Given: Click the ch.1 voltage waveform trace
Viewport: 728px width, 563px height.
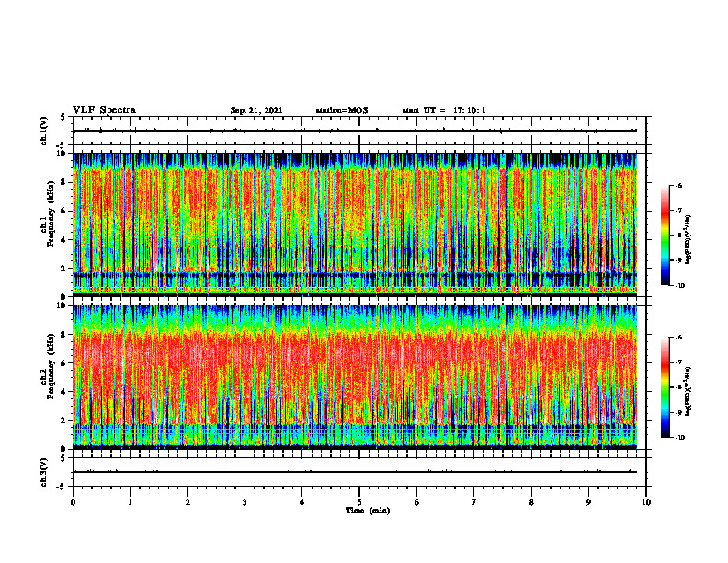Looking at the screenshot, I should click(x=355, y=131).
